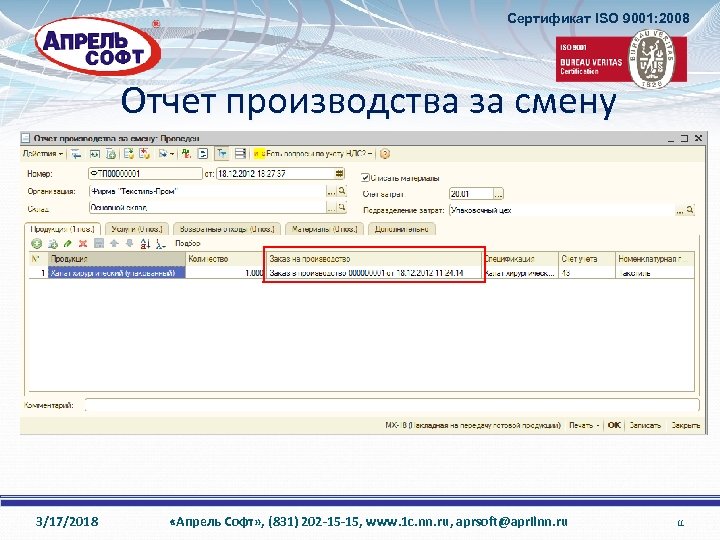Select the Халат хирургический product cell
Screen dimensions: 720x540
pyautogui.click(x=117, y=273)
